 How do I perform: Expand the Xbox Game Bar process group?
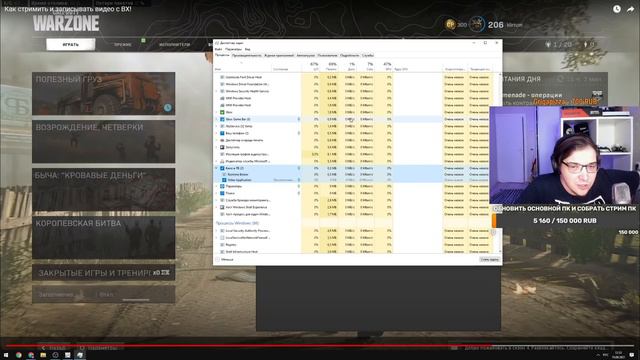217,119
